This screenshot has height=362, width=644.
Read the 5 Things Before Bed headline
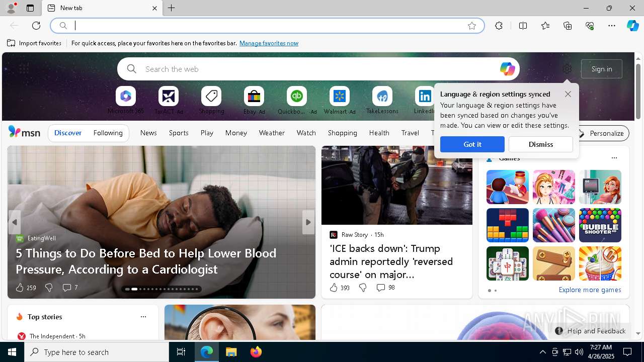[146, 261]
